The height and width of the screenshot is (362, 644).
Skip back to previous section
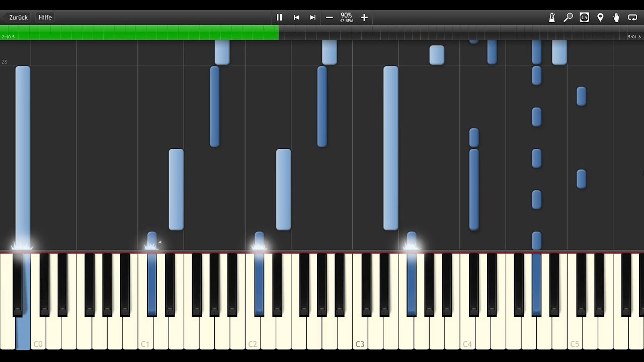pos(296,17)
